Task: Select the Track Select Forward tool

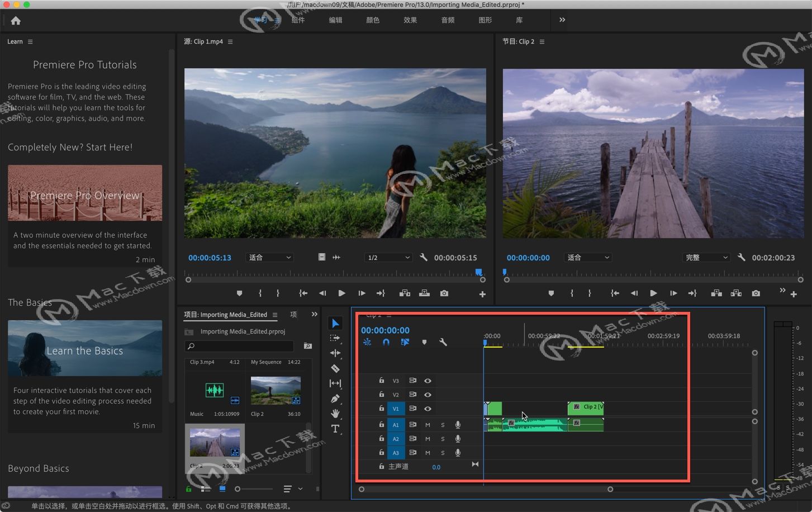Action: (335, 338)
